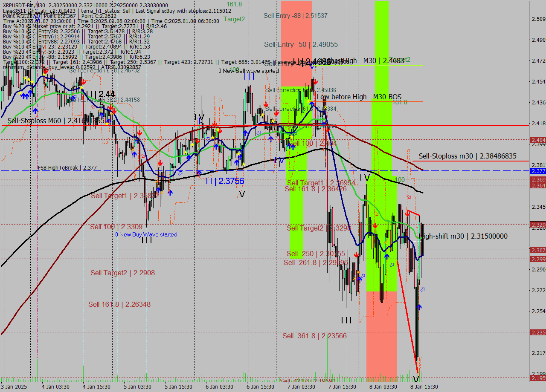The image size is (546, 392).
Task: Select the 2.454 price scale value
Action: 538,81
